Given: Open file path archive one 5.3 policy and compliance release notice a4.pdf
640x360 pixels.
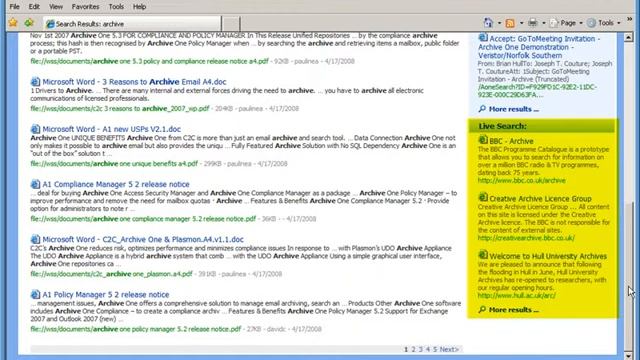Looking at the screenshot, I should click(149, 61).
